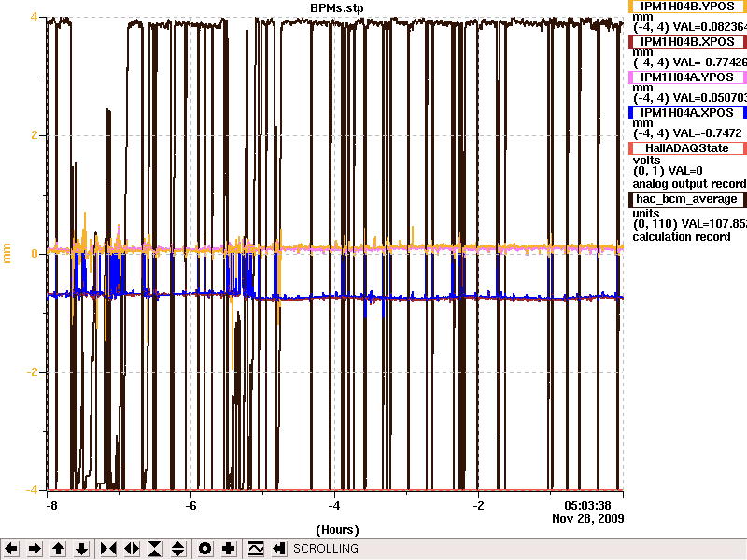Screen dimensions: 747x560
Task: Select the hac_bcm_average curve legend
Action: click(x=687, y=199)
